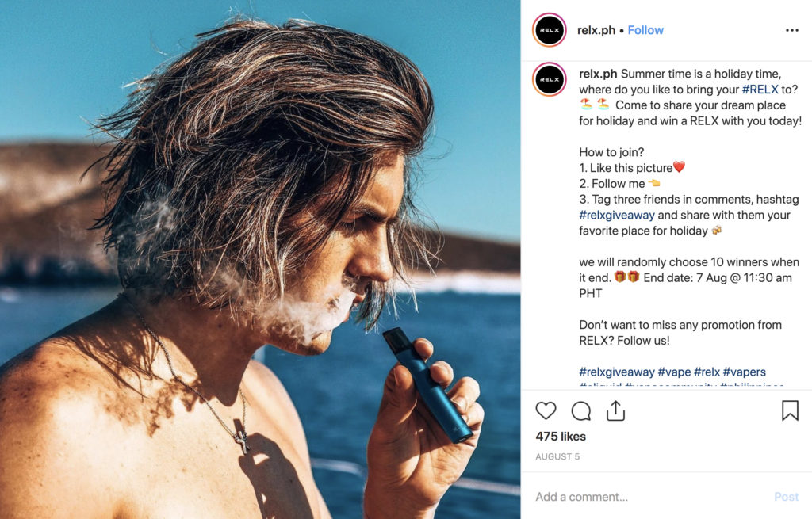Open the #relx hashtag in the tag list
Screen dimensions: 812x519
coord(707,372)
